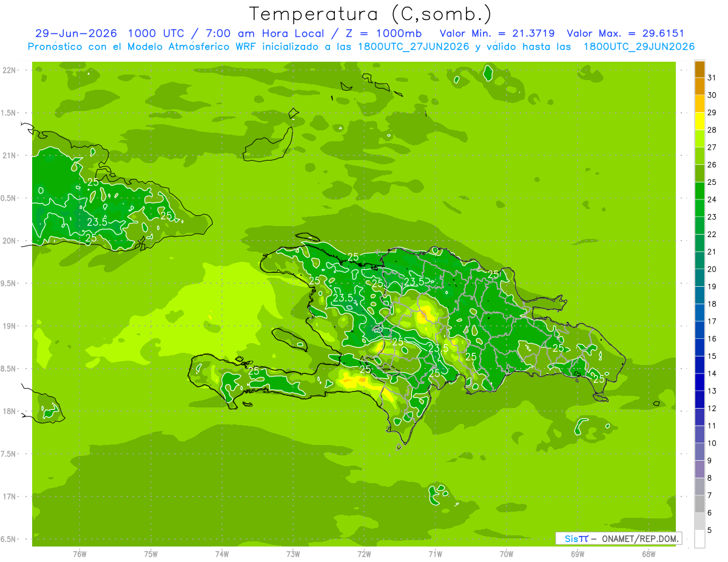Screen dimensions: 728x562
Task: Click the 72W longitude label
Action: (364, 554)
